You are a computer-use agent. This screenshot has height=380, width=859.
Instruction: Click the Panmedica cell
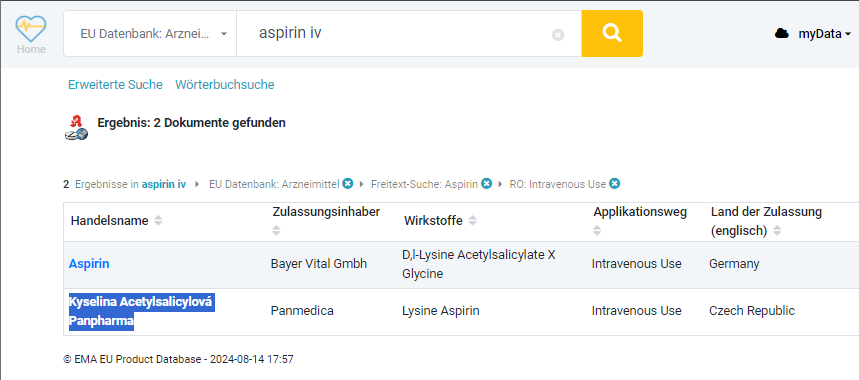302,311
